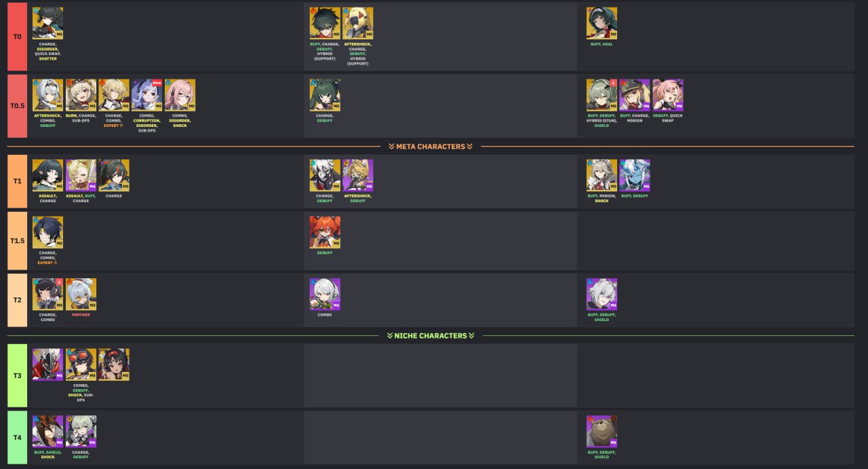Select the pink-haired T0.5 Combo, Disorder, Shock character

tap(180, 95)
